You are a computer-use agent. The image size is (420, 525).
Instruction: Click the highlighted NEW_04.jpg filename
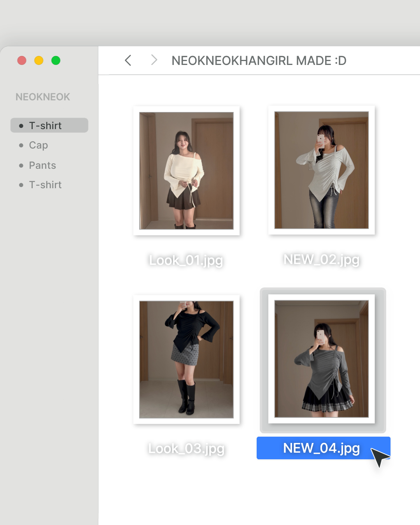coord(321,448)
